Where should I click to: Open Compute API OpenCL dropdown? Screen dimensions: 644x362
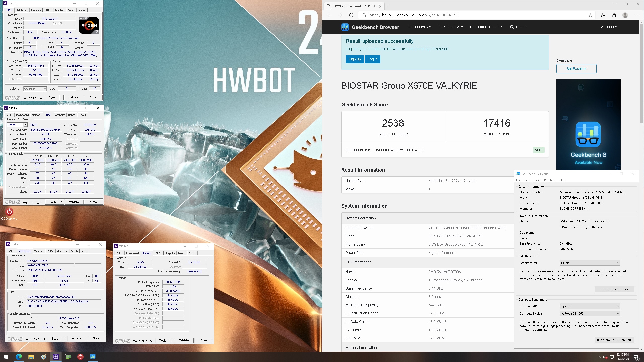[x=590, y=306]
